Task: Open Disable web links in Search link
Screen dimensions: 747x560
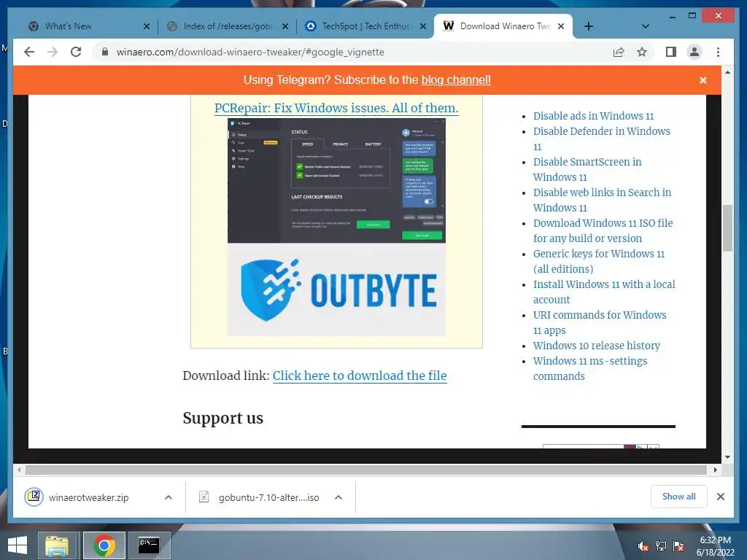Action: coord(602,200)
